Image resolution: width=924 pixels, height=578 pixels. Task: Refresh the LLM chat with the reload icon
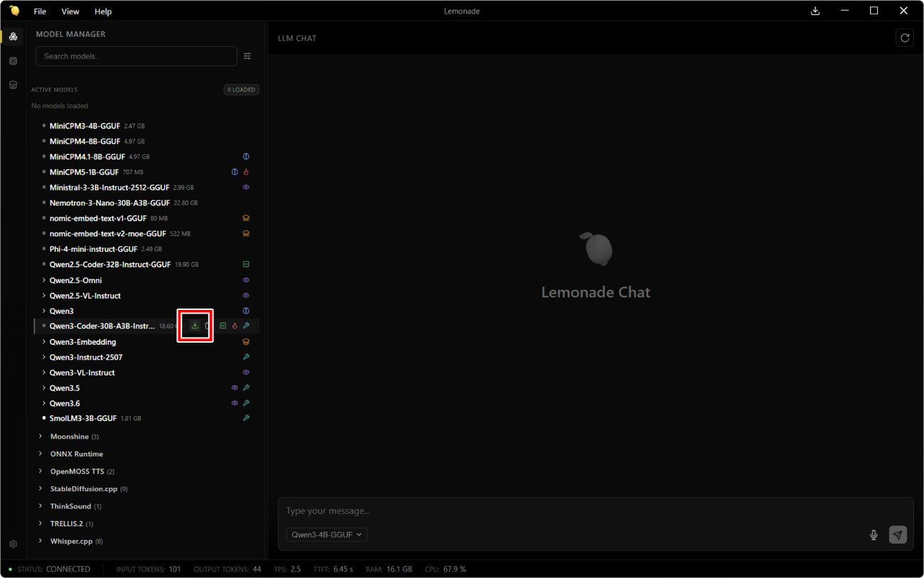tap(905, 38)
